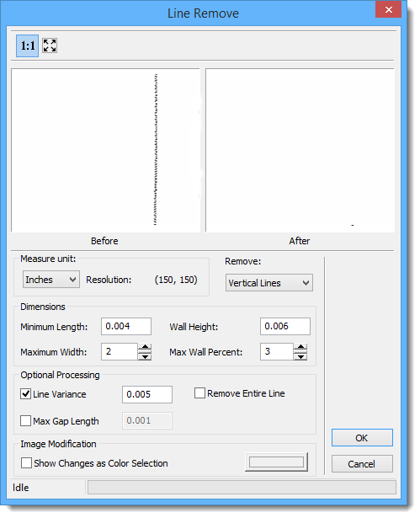Select the 1:1 actual size view icon

pyautogui.click(x=28, y=45)
